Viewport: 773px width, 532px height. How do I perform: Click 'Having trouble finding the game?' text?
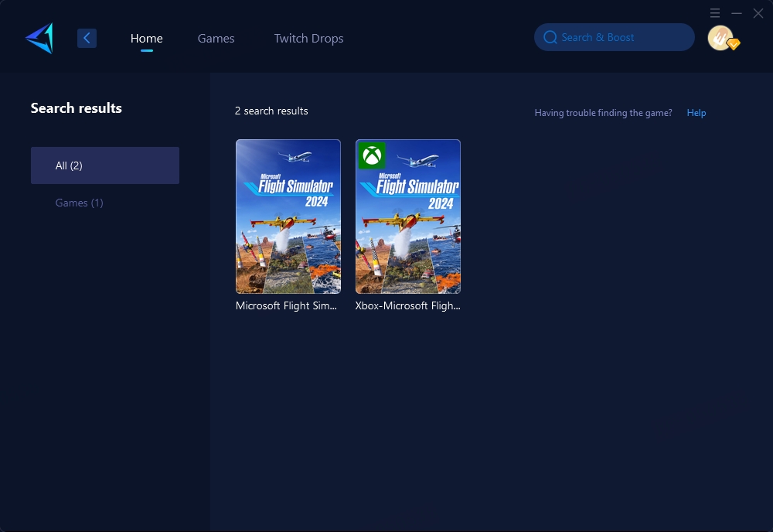point(603,113)
